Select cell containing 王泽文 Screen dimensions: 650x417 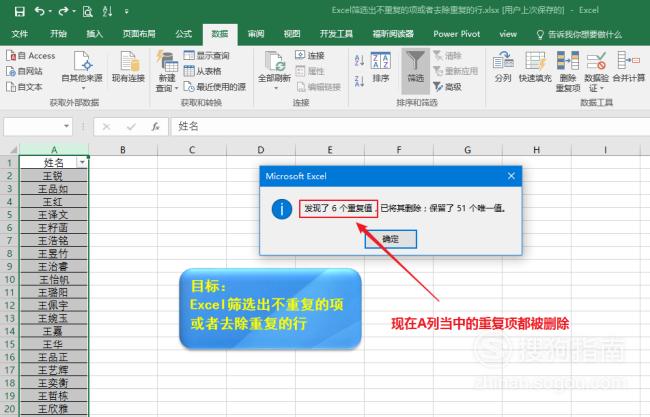[54, 215]
